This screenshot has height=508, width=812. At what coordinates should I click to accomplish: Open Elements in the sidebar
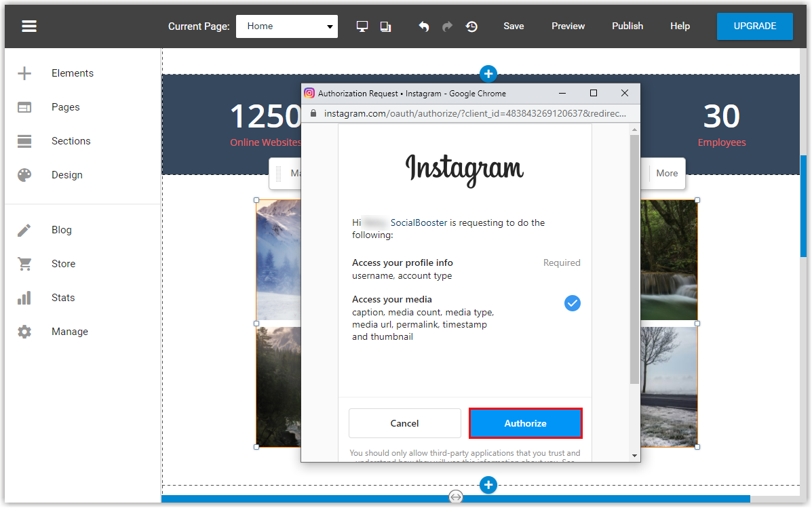pyautogui.click(x=73, y=73)
